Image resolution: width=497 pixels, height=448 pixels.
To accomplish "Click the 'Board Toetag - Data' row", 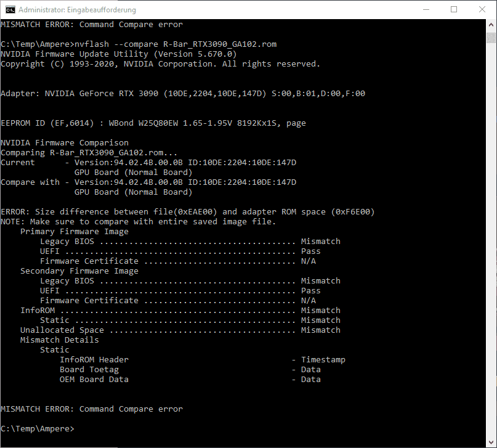I will tap(190, 369).
